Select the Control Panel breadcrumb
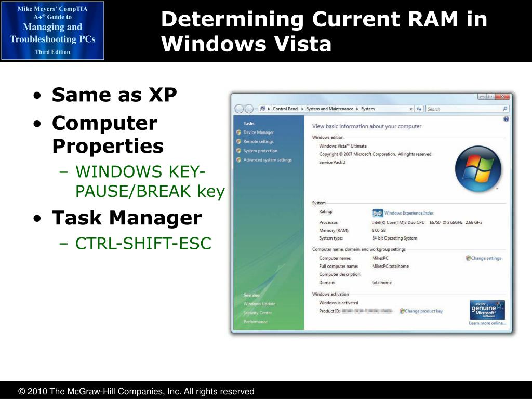 coord(285,109)
